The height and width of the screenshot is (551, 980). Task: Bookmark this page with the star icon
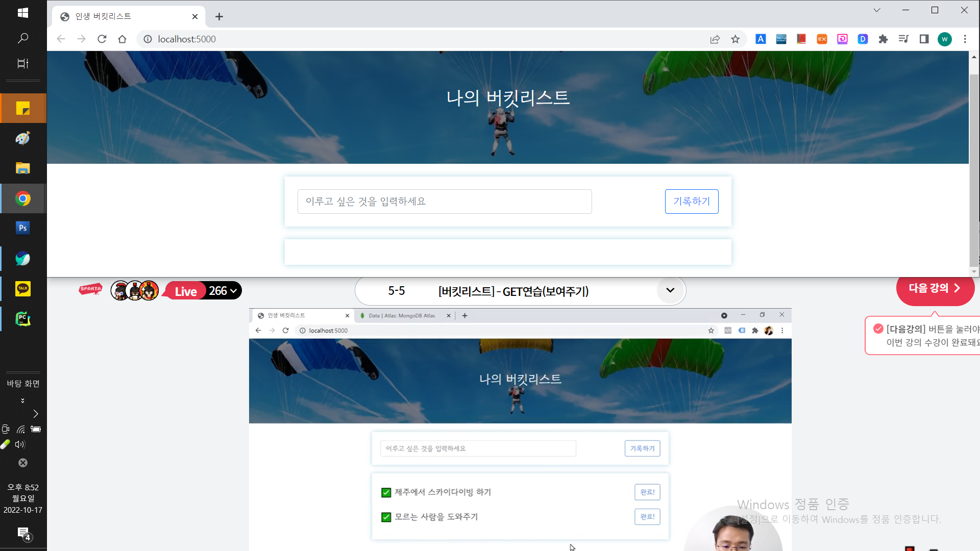coord(736,39)
